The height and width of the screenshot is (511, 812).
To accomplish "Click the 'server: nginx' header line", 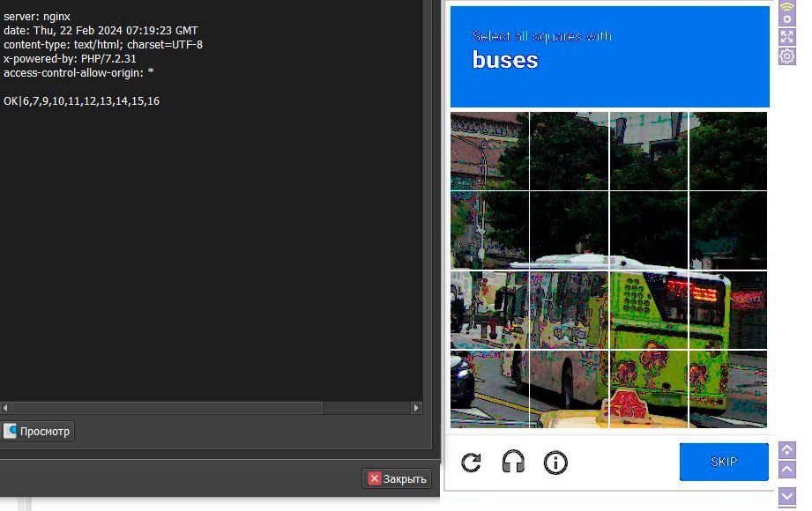I will pos(37,16).
